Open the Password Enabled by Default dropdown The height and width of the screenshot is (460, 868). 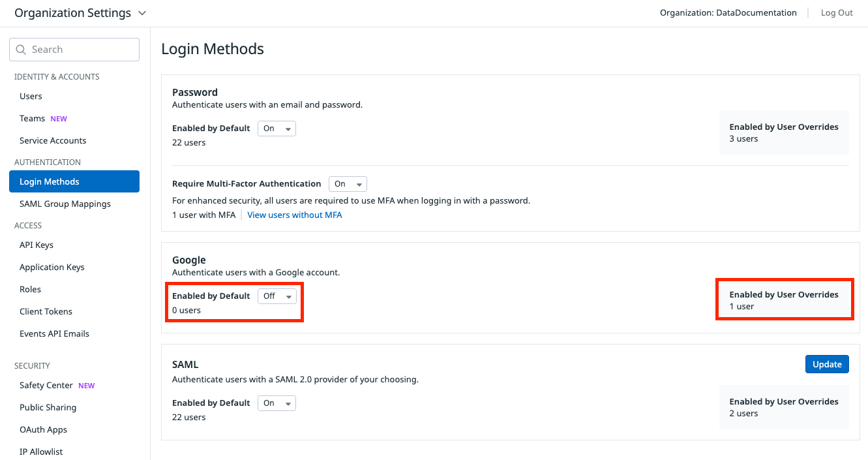(277, 129)
